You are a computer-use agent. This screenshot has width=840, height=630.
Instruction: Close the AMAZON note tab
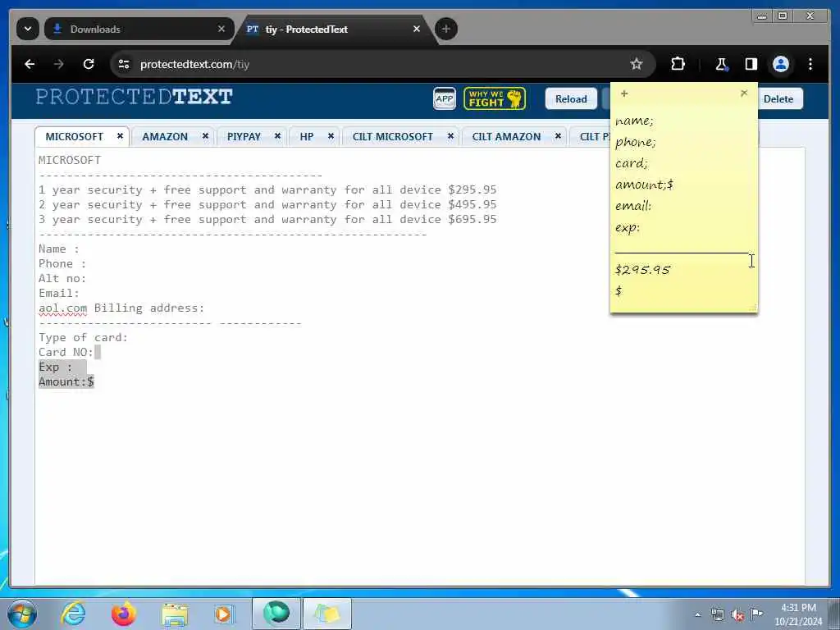(205, 136)
